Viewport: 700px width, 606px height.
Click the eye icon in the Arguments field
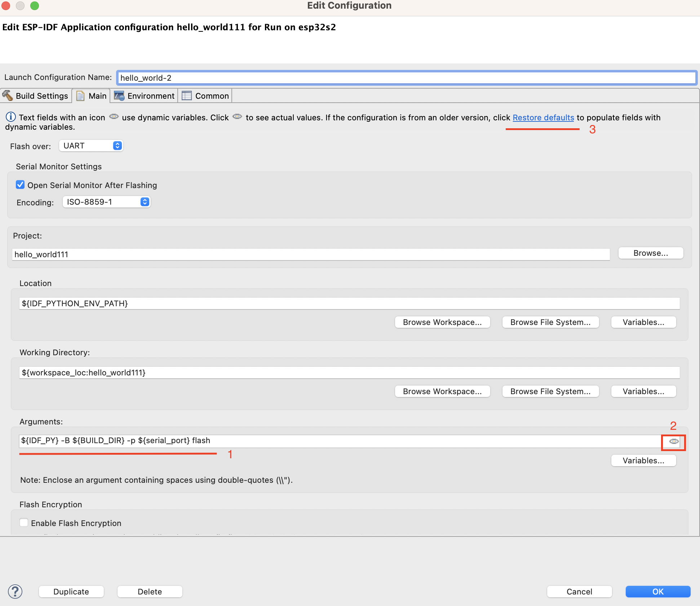pyautogui.click(x=673, y=441)
